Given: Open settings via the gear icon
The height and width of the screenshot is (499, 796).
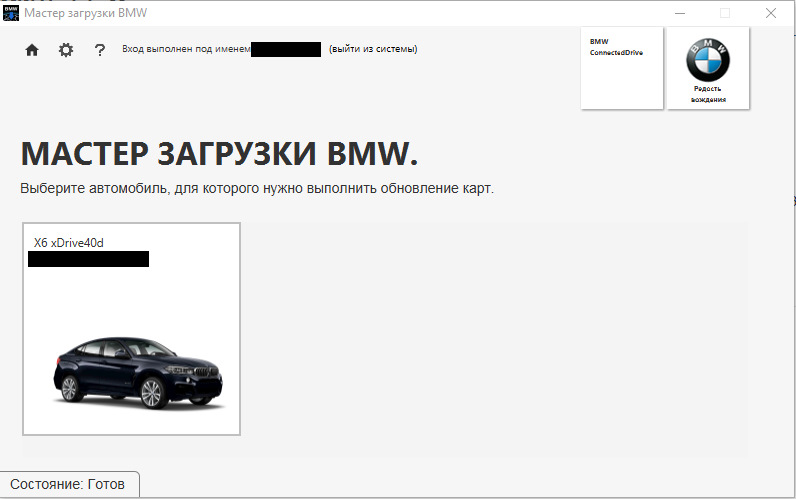Looking at the screenshot, I should tap(66, 50).
